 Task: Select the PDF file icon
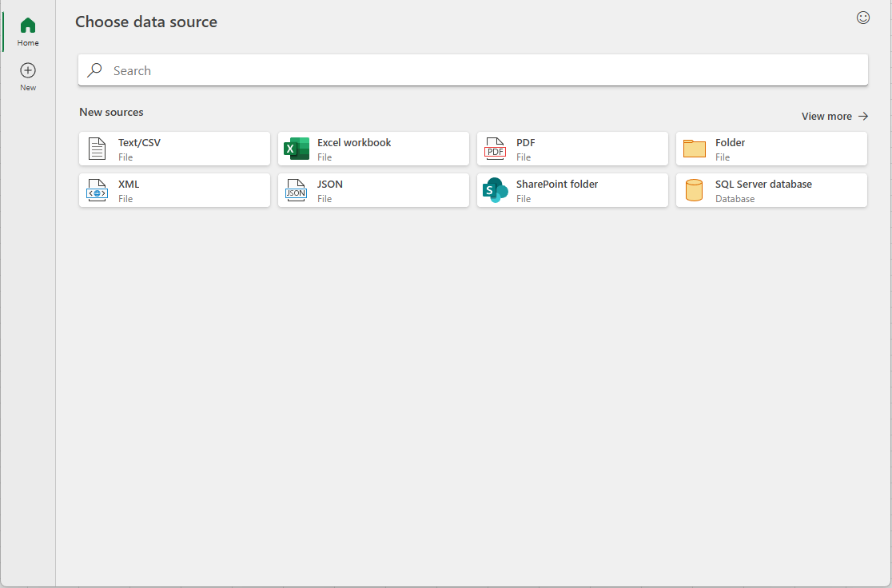(x=495, y=149)
